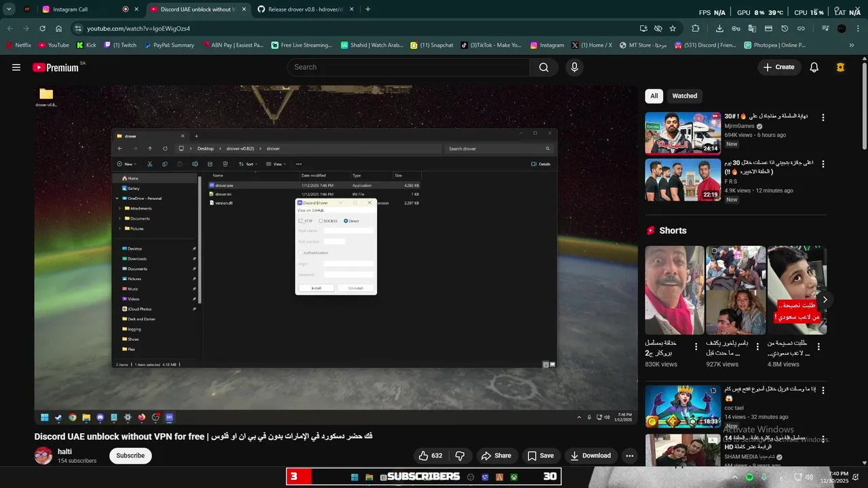Open the 927K views Short thumbnail
This screenshot has width=868, height=488.
click(736, 290)
